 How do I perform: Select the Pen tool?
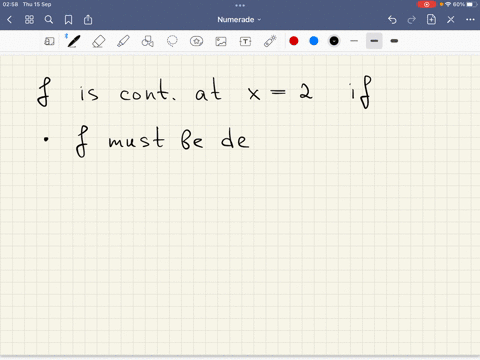[73, 41]
